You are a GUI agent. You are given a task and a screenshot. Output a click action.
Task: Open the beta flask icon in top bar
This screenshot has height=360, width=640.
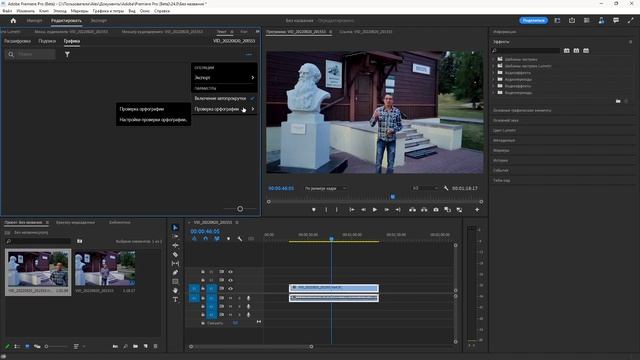point(601,20)
